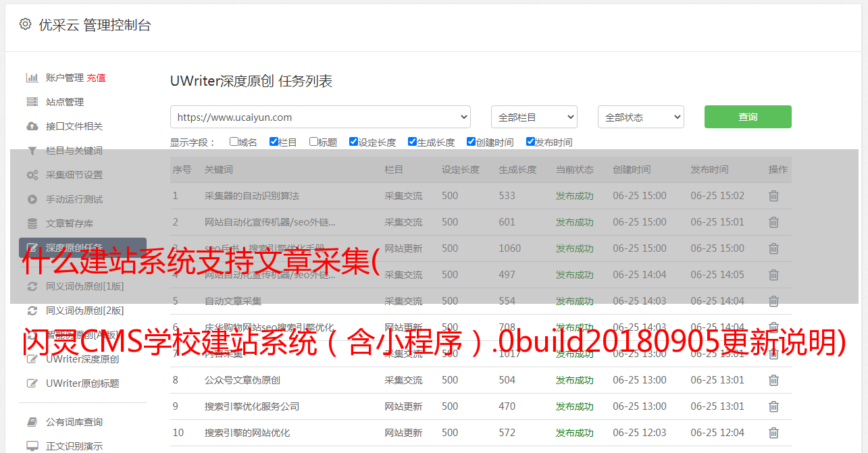Viewport: 868px width, 453px height.
Task: Click keyword 搜索引擎优化服务公司
Action: pyautogui.click(x=252, y=406)
